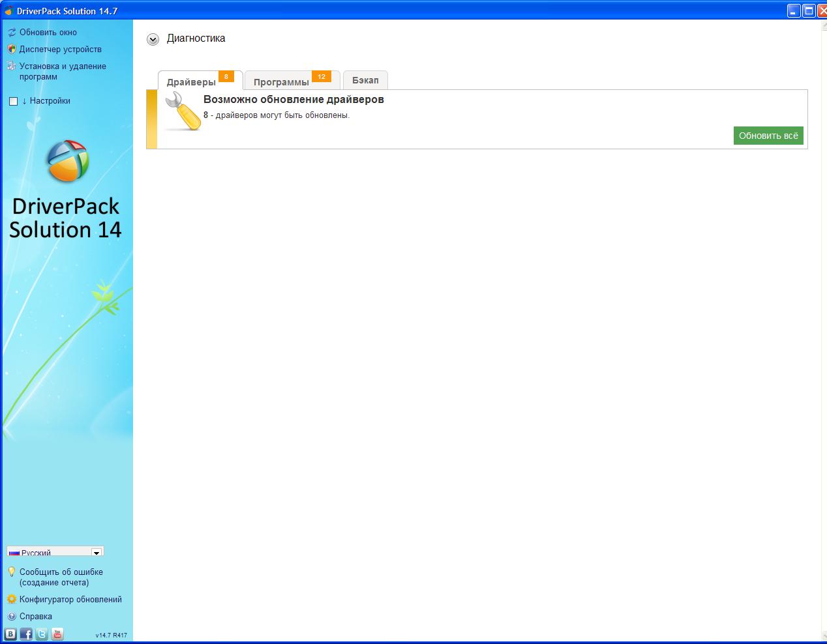The image size is (827, 644).
Task: Open the Справка link
Action: [x=35, y=616]
